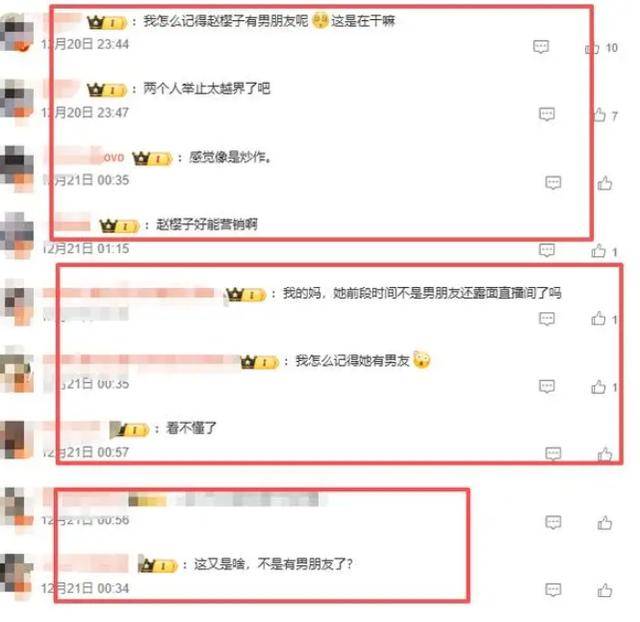Click crown member badge beside '感觉像是炒作'
The width and height of the screenshot is (640, 622).
152,158
